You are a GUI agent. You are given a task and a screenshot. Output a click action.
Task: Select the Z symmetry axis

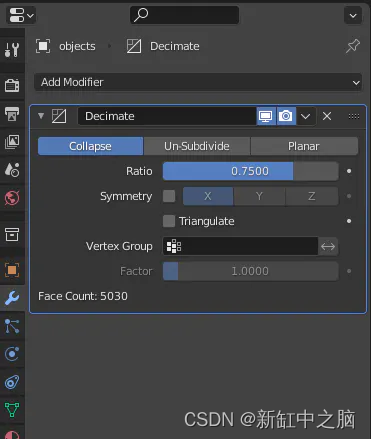pyautogui.click(x=312, y=196)
